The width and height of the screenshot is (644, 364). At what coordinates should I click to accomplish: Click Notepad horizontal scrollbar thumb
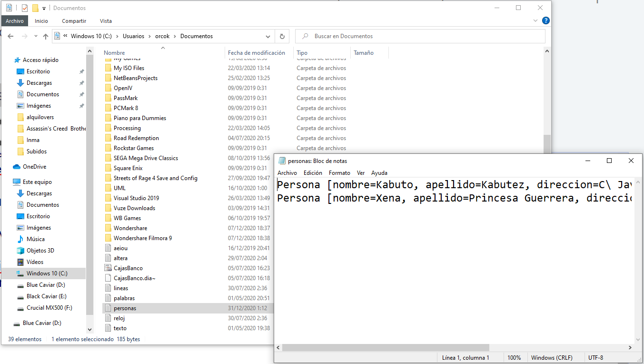coord(386,348)
